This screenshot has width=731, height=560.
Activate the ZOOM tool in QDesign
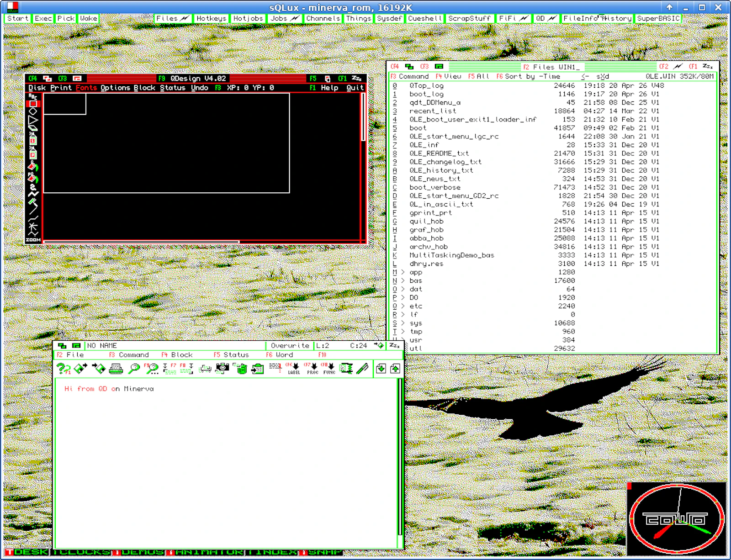point(33,240)
